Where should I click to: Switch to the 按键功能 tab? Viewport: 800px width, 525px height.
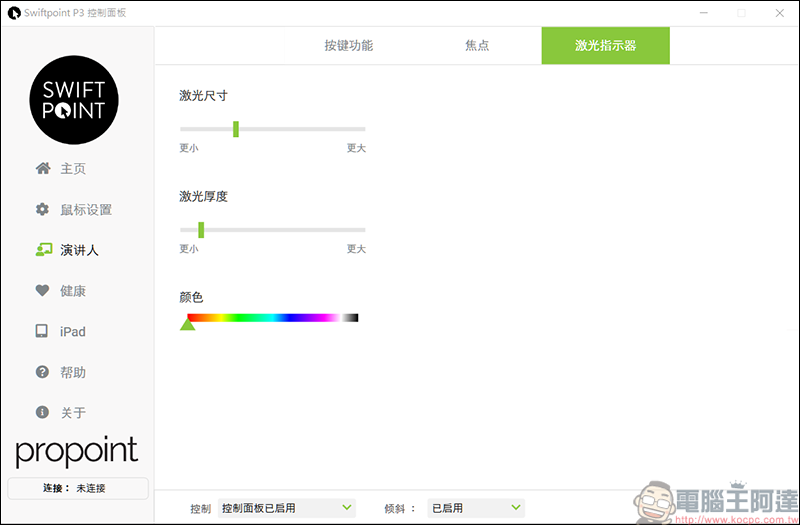[x=348, y=45]
